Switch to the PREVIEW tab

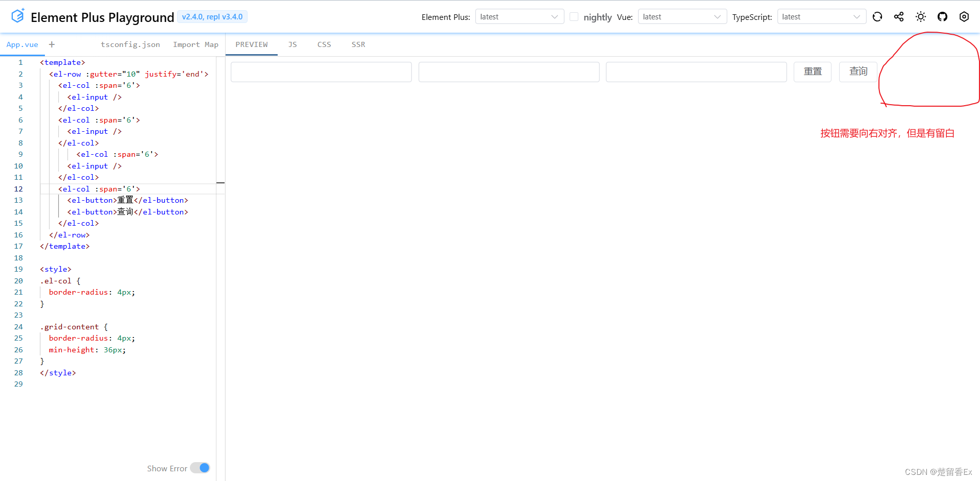click(x=252, y=45)
